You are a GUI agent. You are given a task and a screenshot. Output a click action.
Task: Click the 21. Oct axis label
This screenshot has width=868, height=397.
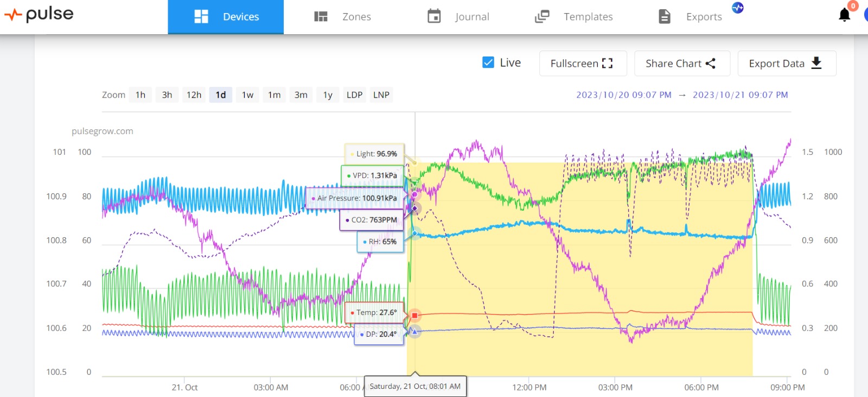pos(184,388)
